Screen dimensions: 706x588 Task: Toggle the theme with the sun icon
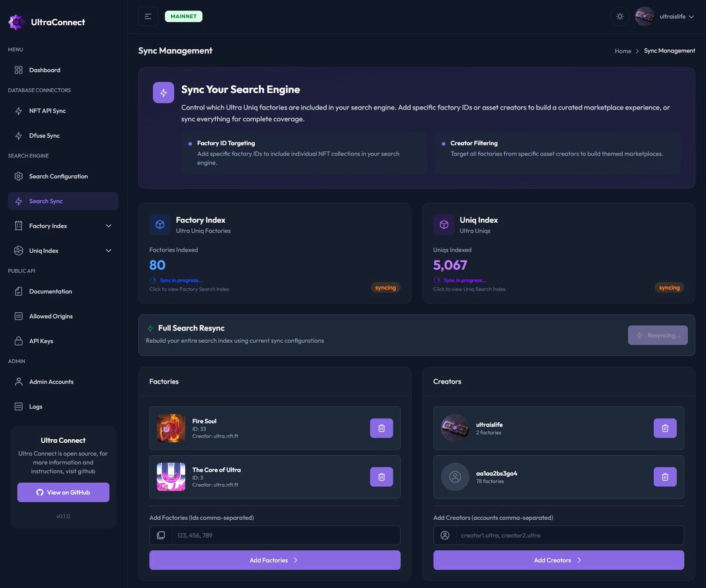620,16
